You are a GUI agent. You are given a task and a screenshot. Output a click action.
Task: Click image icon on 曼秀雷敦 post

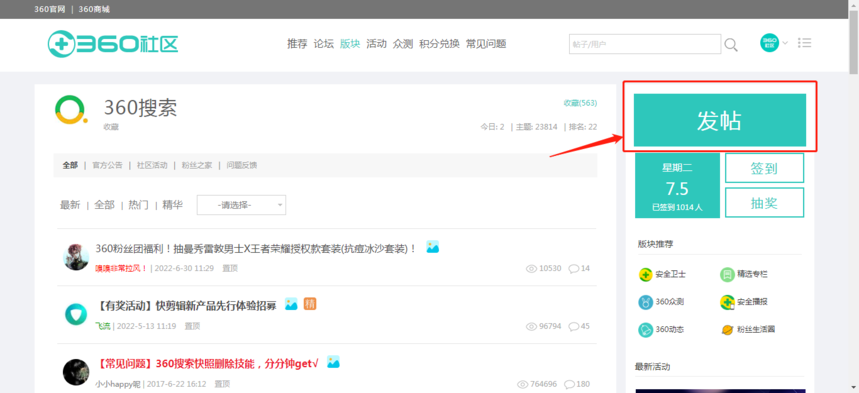pos(433,247)
